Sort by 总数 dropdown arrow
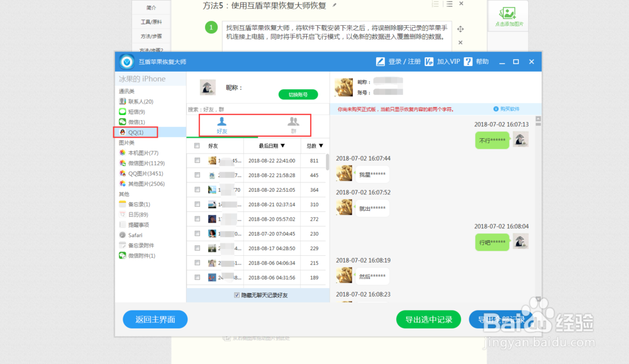 (x=321, y=146)
